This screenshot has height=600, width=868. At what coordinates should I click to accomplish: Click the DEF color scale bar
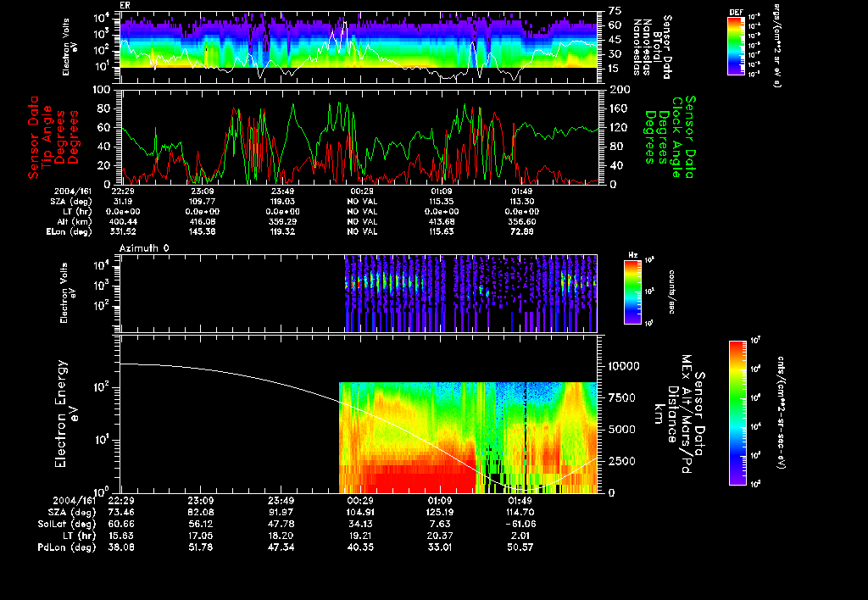pos(736,46)
